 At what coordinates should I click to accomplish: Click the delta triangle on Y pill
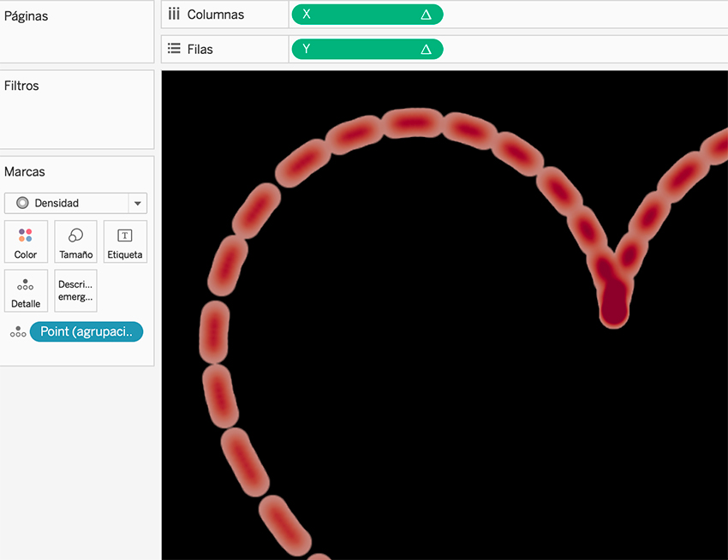pyautogui.click(x=426, y=49)
